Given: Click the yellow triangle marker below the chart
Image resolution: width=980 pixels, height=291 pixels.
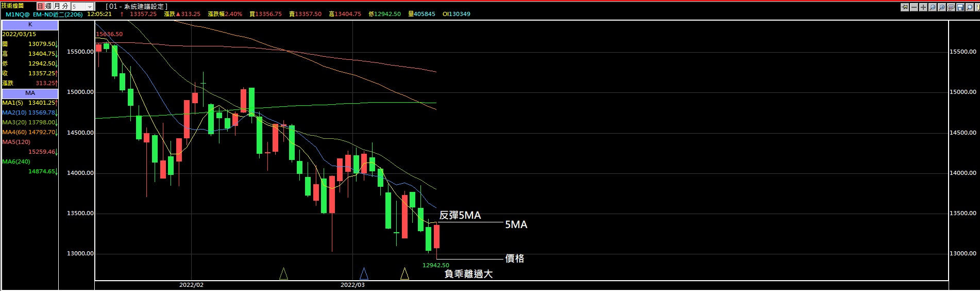Looking at the screenshot, I should (x=404, y=273).
